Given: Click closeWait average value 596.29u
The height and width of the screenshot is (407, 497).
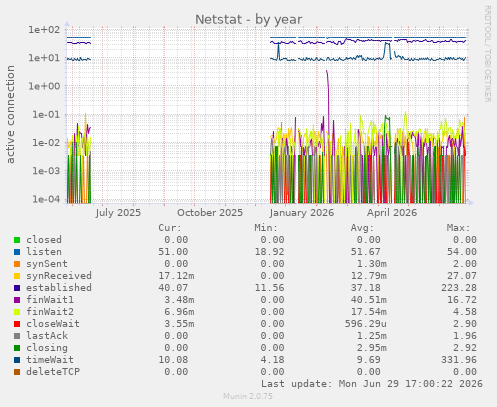Looking at the screenshot, I should pyautogui.click(x=365, y=324).
